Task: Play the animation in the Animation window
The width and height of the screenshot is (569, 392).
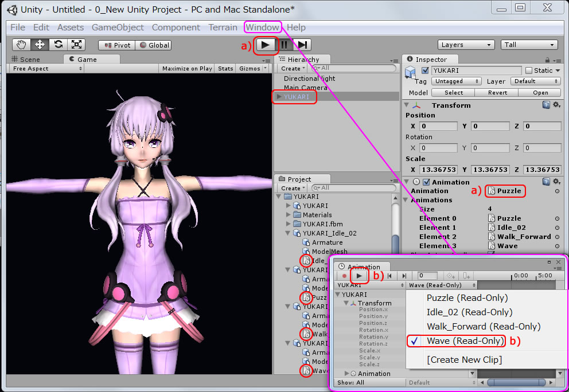Action: (360, 276)
